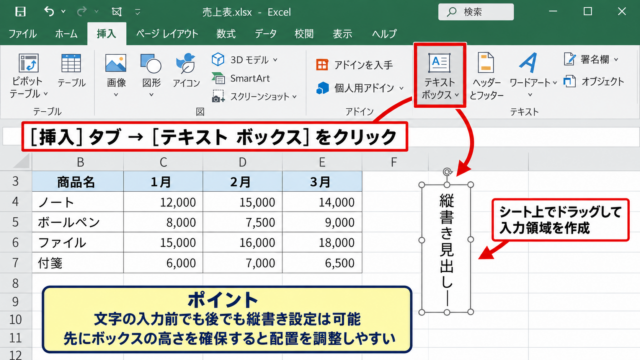This screenshot has height=360, width=640.
Task: Click the text box rotation handle
Action: (447, 172)
